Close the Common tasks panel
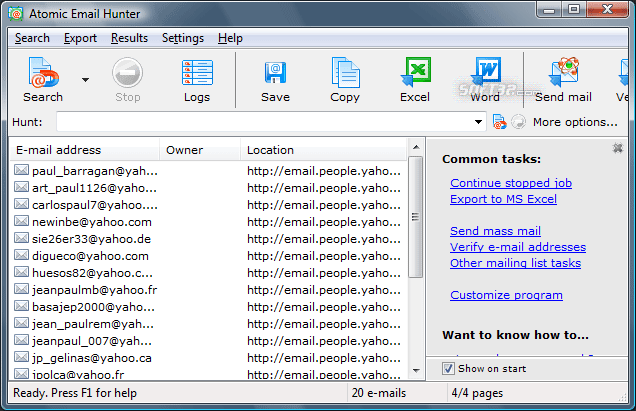The image size is (636, 411). coord(618,148)
